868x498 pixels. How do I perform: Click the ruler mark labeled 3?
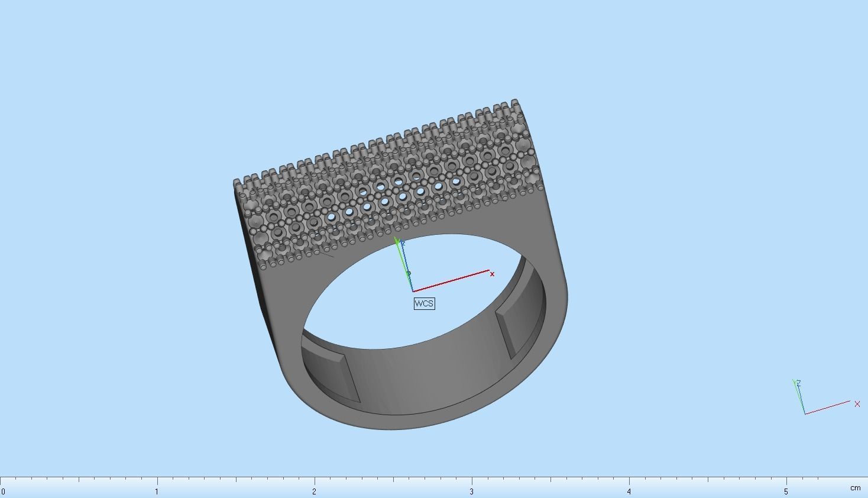[472, 491]
